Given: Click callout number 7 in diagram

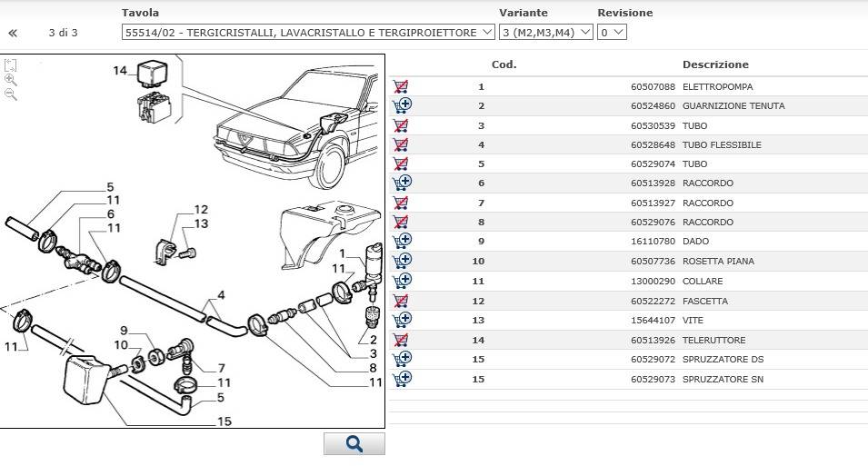Looking at the screenshot, I should tap(222, 368).
